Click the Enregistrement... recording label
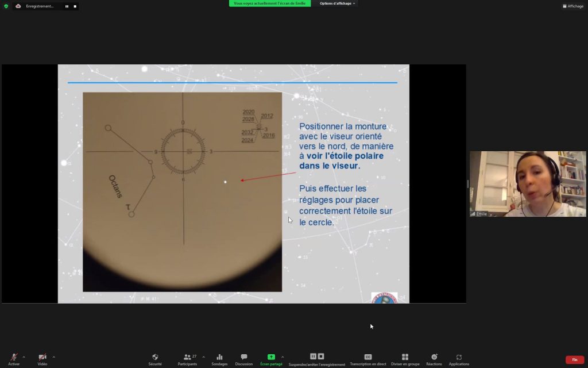This screenshot has height=368, width=588. (x=40, y=6)
